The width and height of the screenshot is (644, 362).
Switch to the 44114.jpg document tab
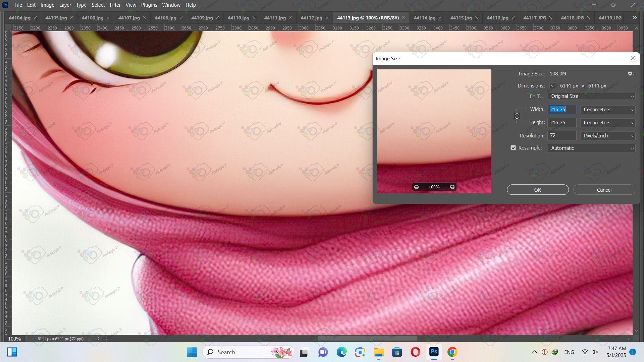click(x=425, y=18)
